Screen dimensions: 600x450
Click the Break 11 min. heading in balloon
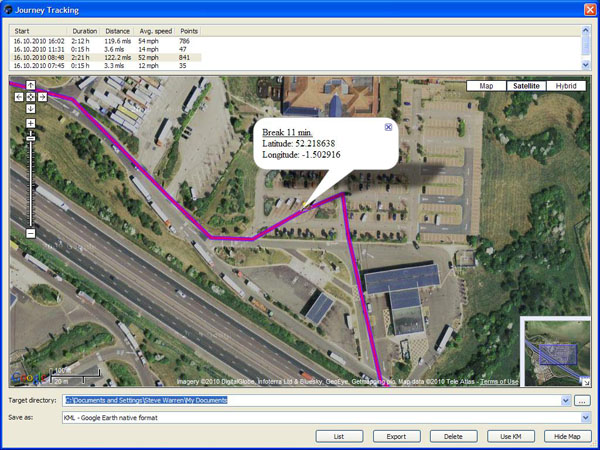287,132
